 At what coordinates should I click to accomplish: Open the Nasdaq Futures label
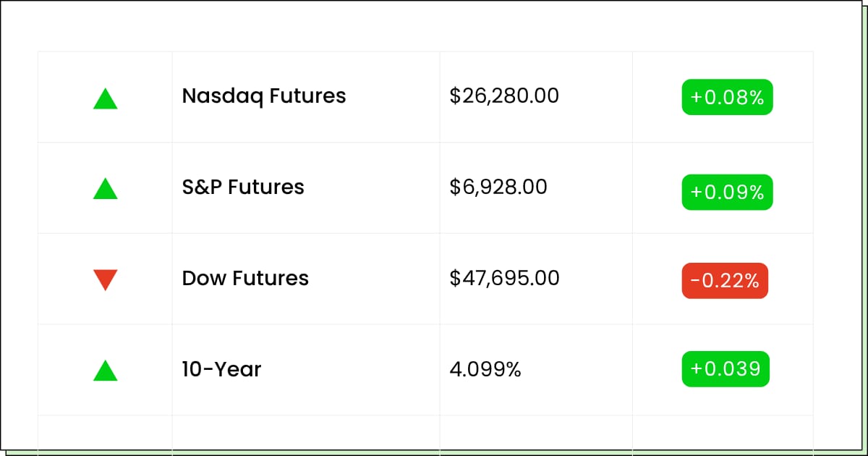[x=264, y=96]
